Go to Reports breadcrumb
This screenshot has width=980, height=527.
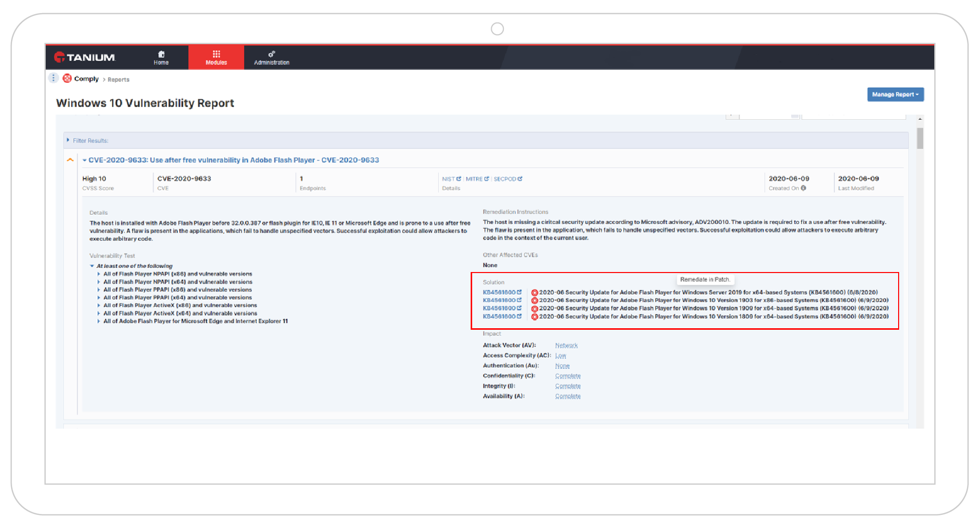coord(119,79)
